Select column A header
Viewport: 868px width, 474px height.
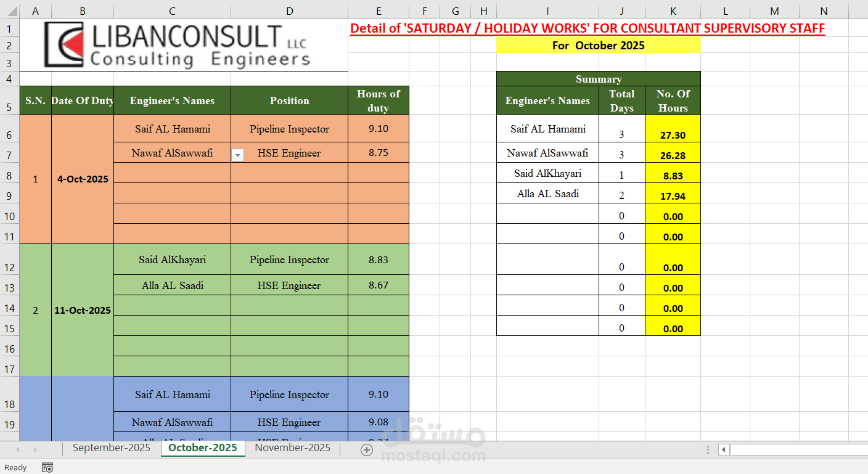coord(35,10)
